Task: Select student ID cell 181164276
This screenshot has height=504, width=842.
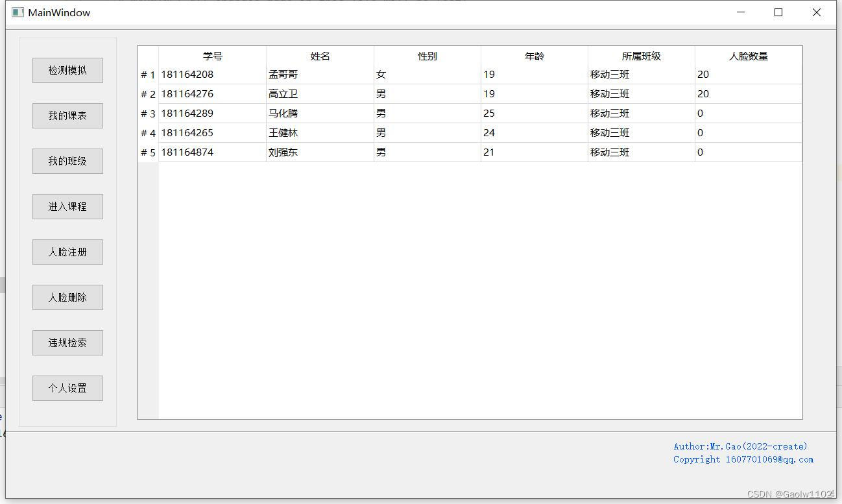Action: coord(213,94)
